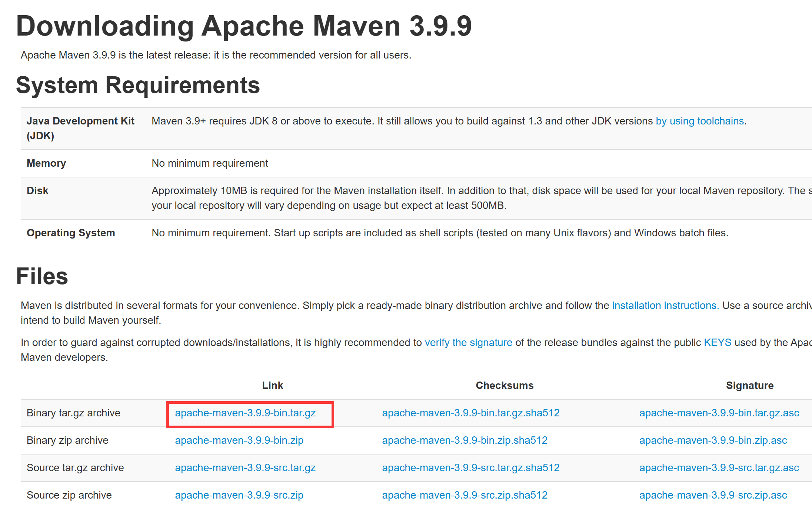This screenshot has height=506, width=812.
Task: Open the bin.tar.gz.sha512 checksum link
Action: [x=470, y=413]
